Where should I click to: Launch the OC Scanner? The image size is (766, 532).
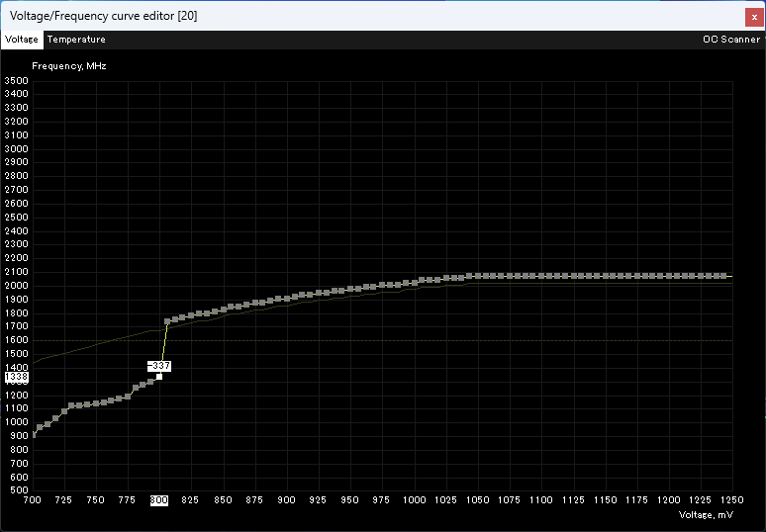click(731, 40)
